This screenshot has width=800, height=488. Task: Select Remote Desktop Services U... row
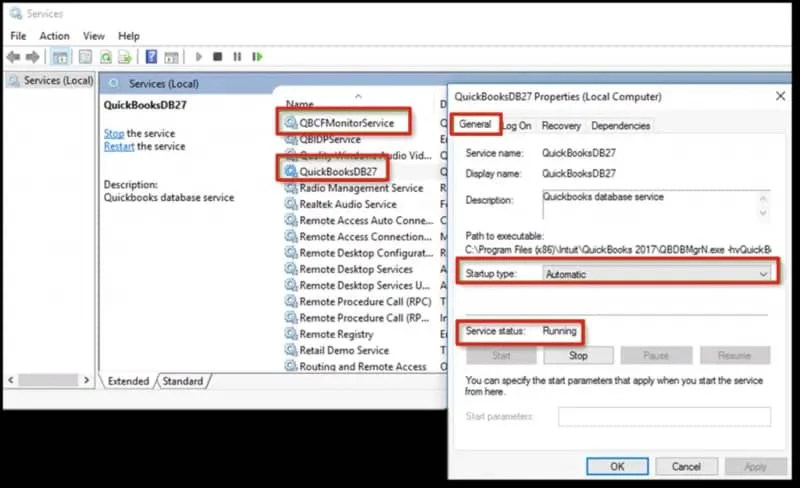(x=364, y=285)
